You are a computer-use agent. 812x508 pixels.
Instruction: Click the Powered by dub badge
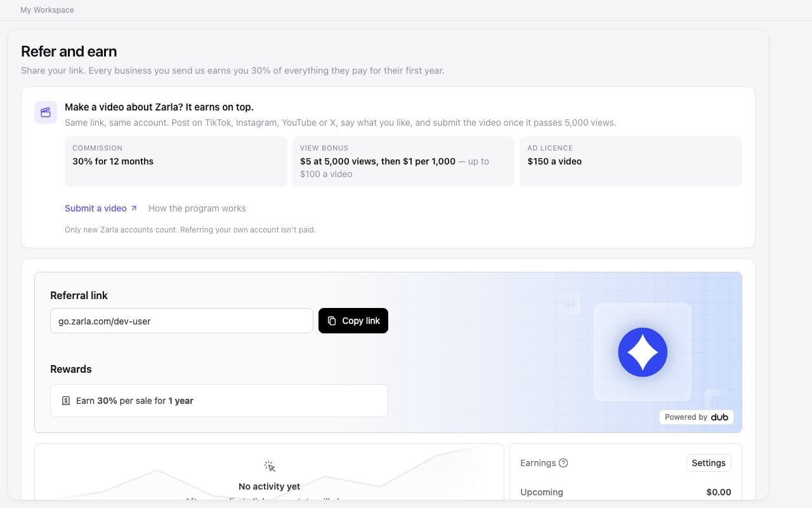point(697,417)
